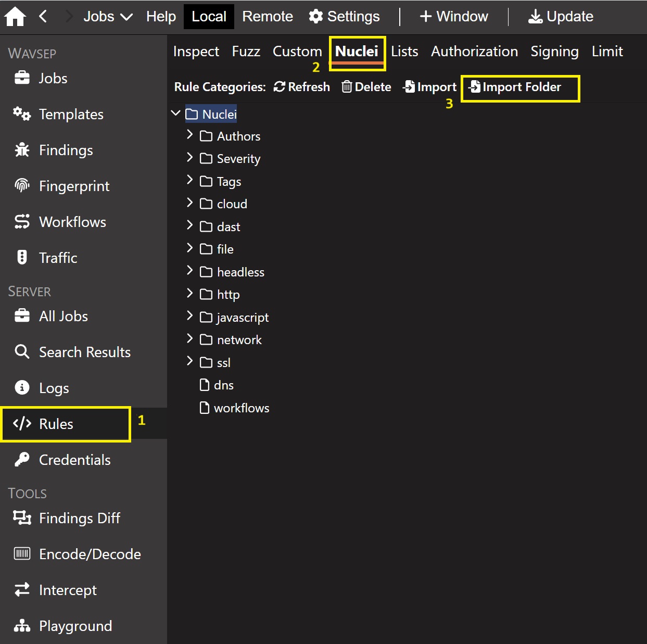Click the Import Folder button

point(515,87)
